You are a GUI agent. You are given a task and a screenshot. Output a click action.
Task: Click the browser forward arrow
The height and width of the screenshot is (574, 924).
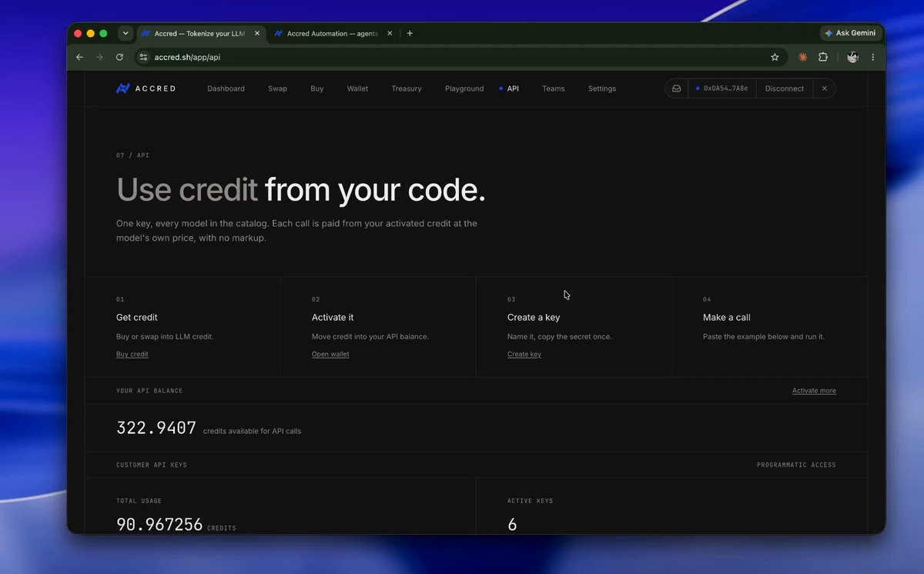click(99, 57)
